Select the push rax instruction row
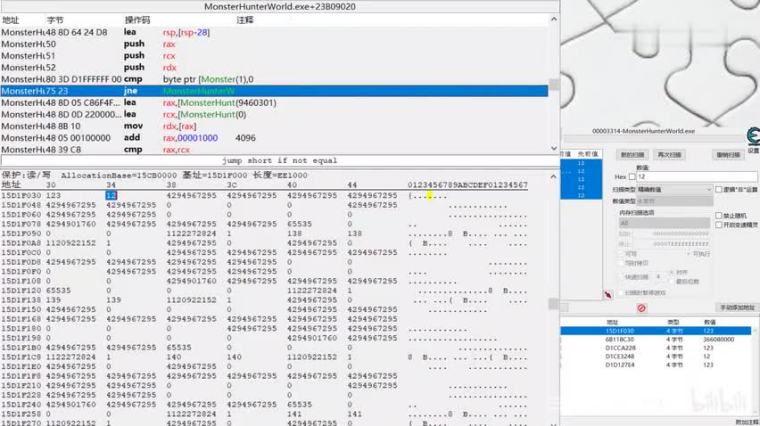 [274, 44]
